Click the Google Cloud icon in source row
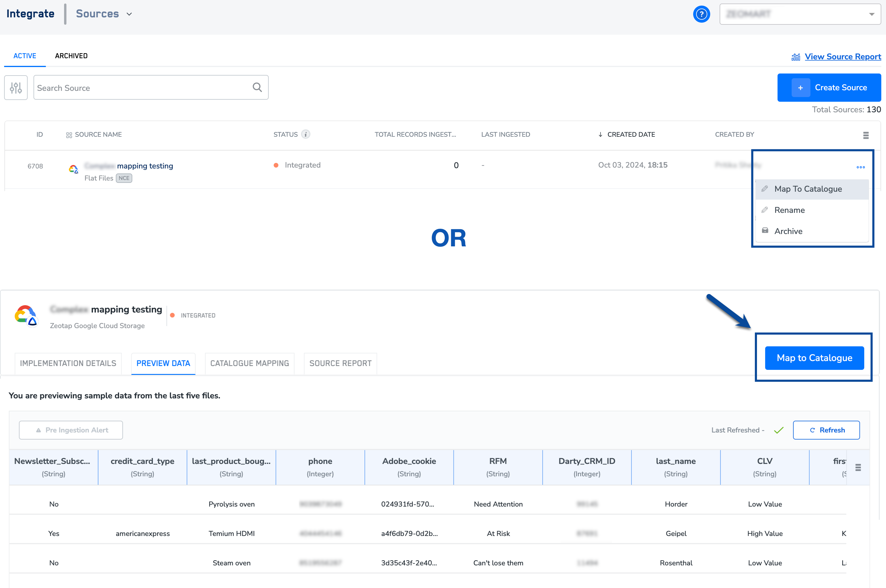886x588 pixels. click(73, 169)
